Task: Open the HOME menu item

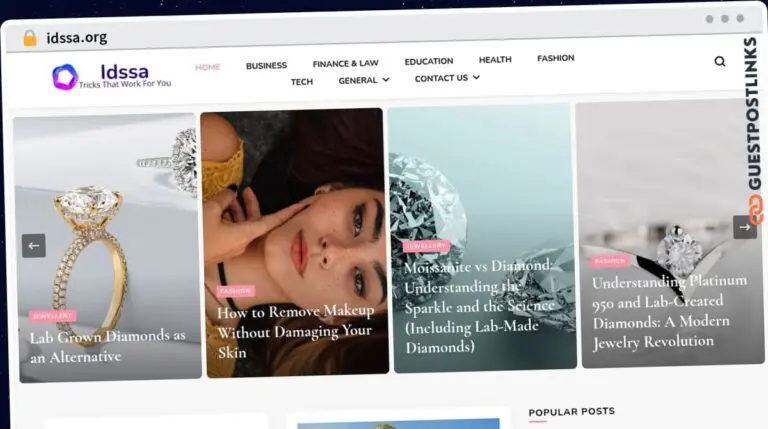Action: (208, 67)
